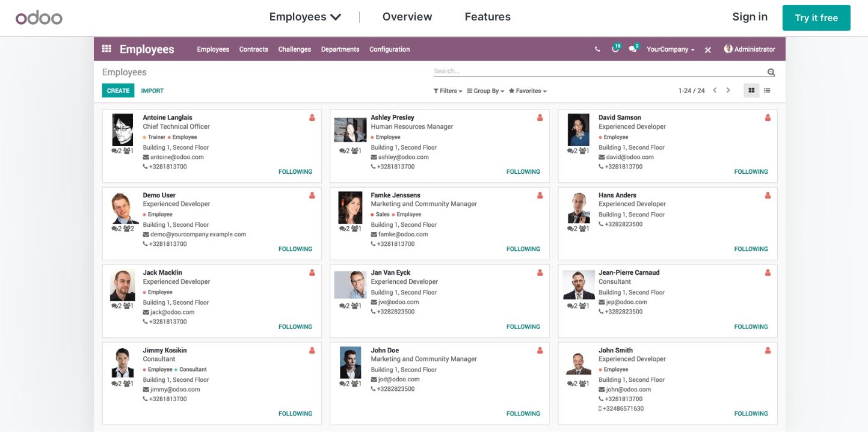Viewport: 868px width, 445px height.
Task: Click presence icon on John Smith card
Action: 768,351
